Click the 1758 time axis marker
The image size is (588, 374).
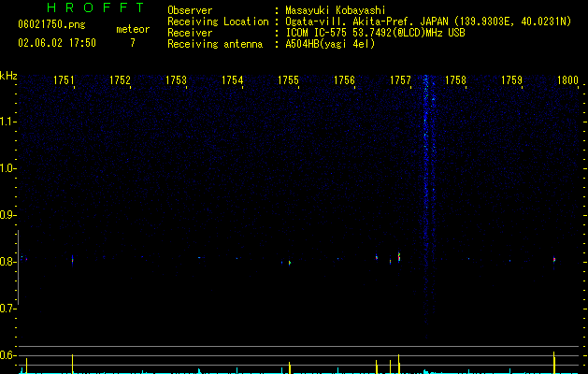[455, 80]
